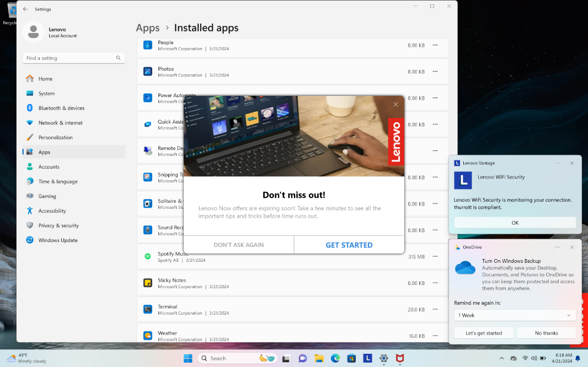Open Lenovo Vantage from the taskbar
This screenshot has width=588, height=367.
[x=367, y=358]
